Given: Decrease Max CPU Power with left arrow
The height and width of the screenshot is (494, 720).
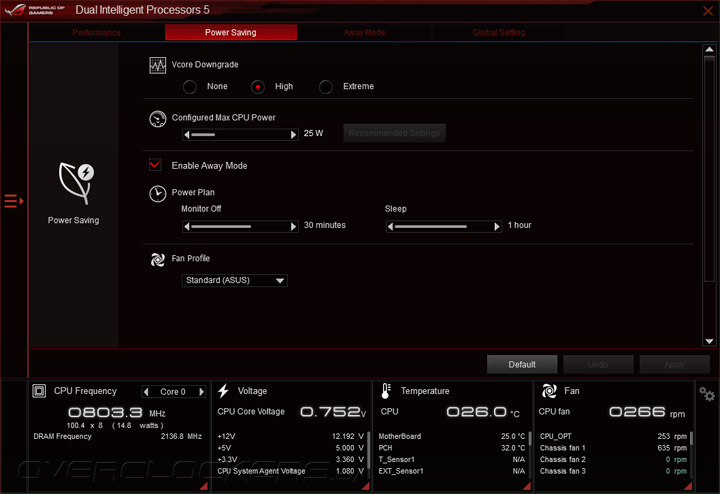Looking at the screenshot, I should coord(186,135).
